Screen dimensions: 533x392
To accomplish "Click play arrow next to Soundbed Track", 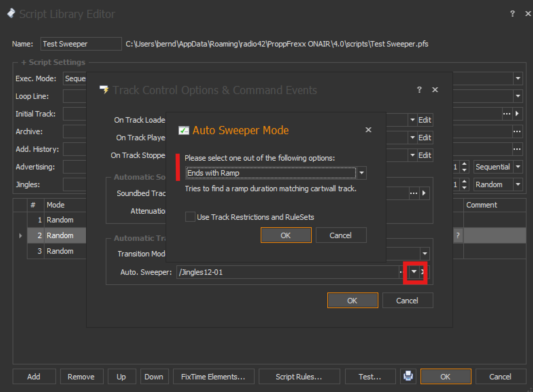I will coord(424,193).
